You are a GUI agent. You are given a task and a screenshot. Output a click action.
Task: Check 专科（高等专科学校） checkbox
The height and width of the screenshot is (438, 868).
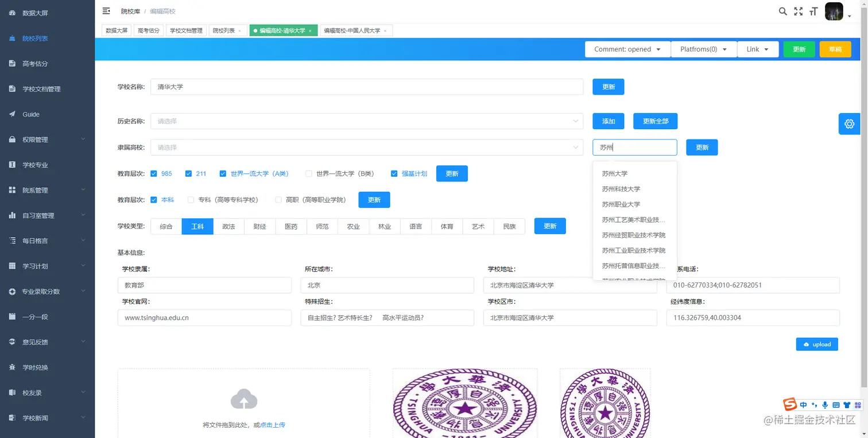[191, 200]
